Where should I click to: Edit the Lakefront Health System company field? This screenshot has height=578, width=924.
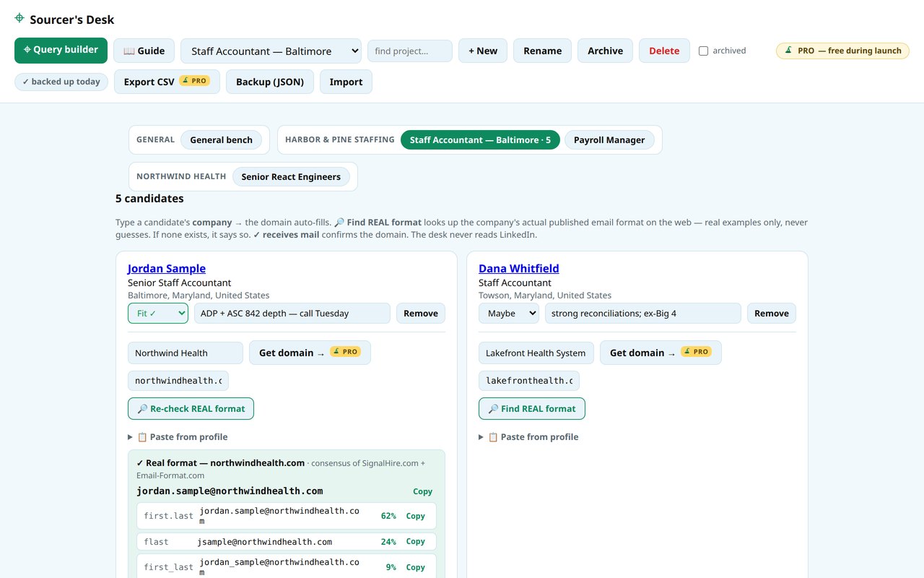[536, 353]
